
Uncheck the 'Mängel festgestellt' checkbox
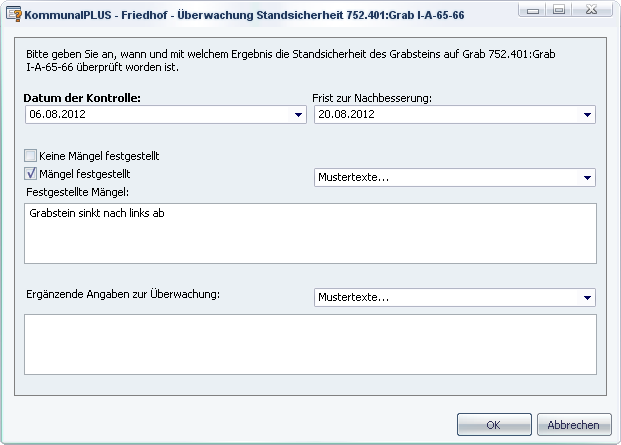point(30,174)
